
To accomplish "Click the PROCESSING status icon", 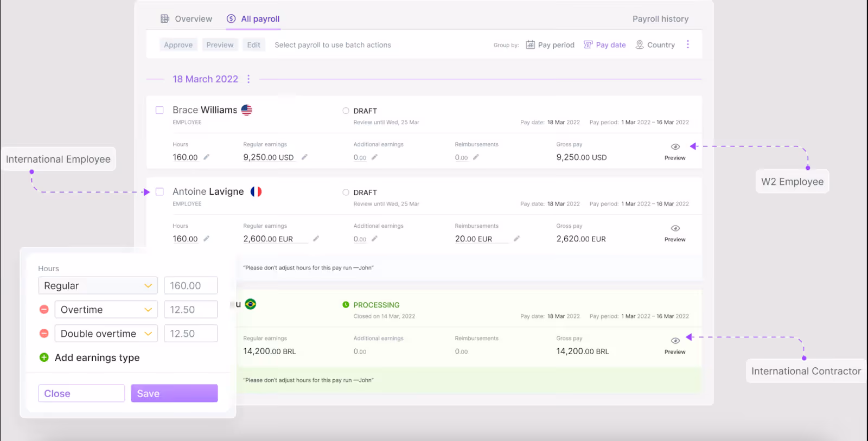I will pos(346,305).
